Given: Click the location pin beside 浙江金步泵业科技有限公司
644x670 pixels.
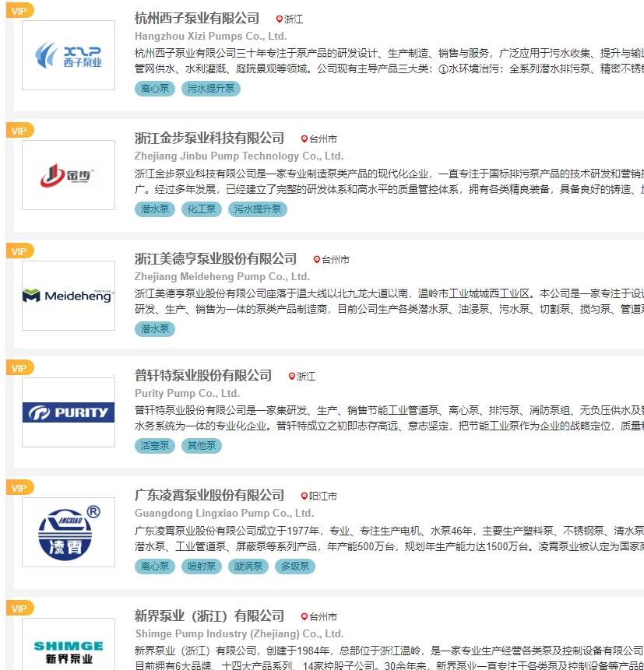Looking at the screenshot, I should pyautogui.click(x=304, y=139).
